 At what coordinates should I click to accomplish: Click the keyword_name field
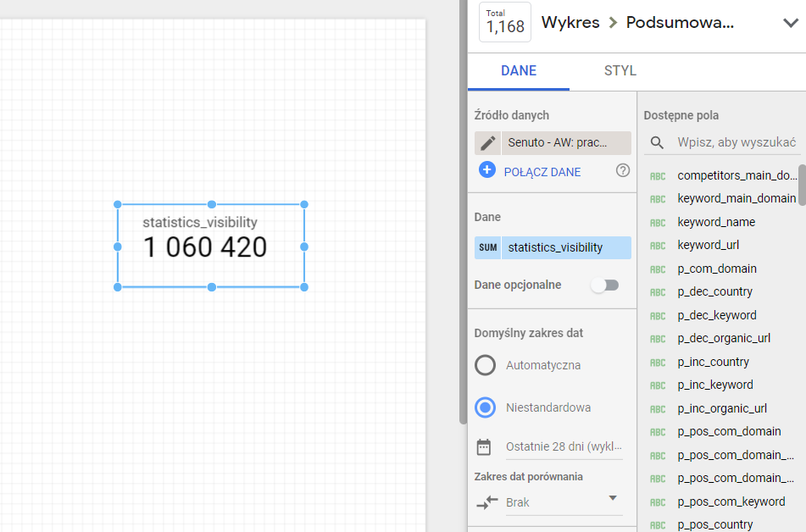(716, 222)
